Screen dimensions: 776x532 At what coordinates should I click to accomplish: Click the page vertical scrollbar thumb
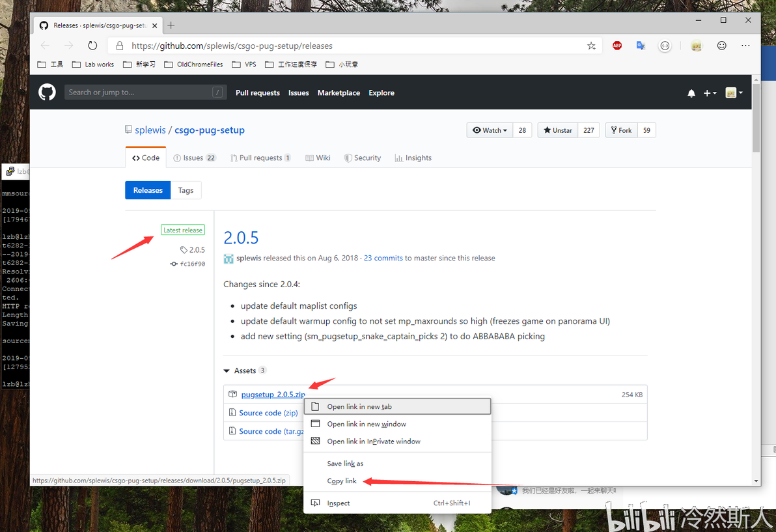click(x=756, y=118)
